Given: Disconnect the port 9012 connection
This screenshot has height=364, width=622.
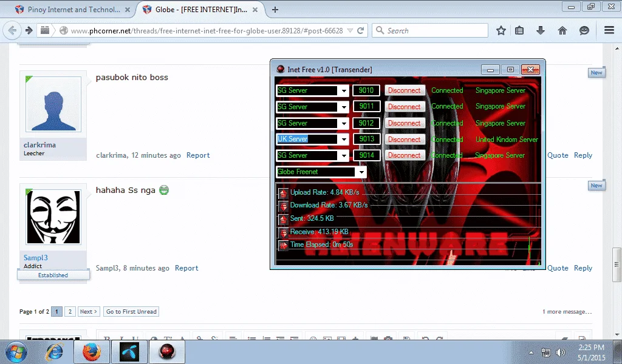Looking at the screenshot, I should tap(404, 123).
